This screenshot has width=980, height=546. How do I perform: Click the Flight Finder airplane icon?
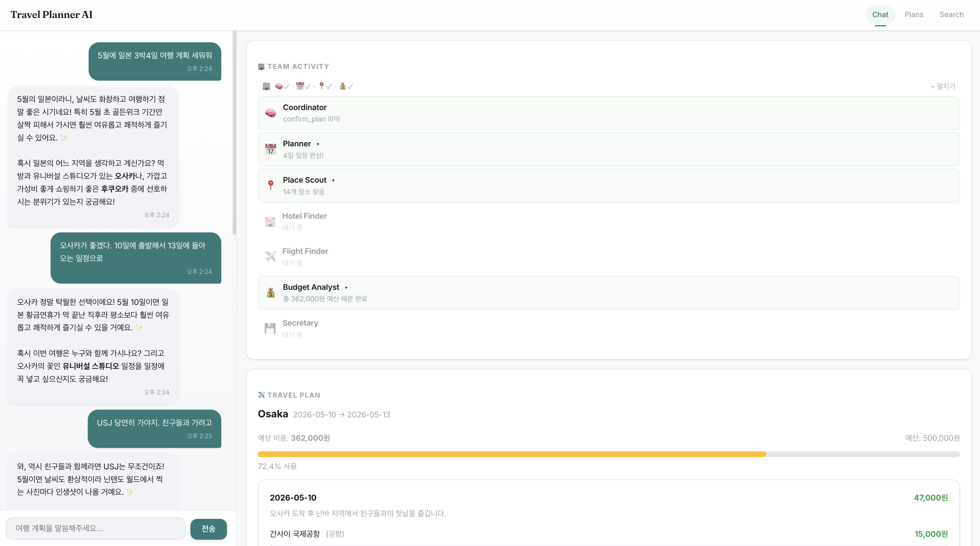(x=270, y=257)
